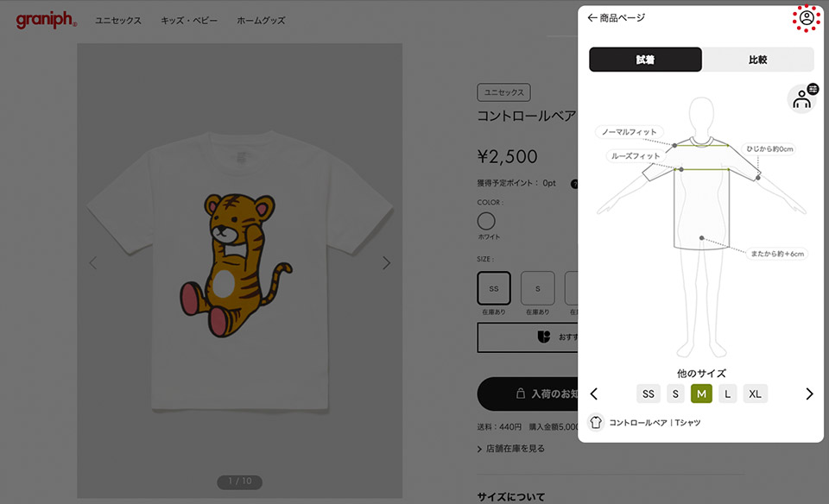Screen dimensions: 829x504
Task: Go to previous item with left chevron
Action: (x=594, y=394)
